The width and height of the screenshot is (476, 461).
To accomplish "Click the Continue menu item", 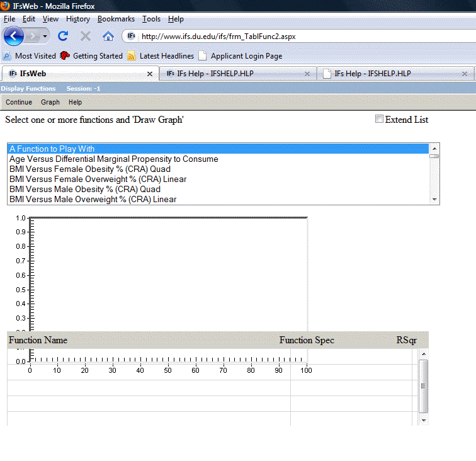I will tap(19, 102).
